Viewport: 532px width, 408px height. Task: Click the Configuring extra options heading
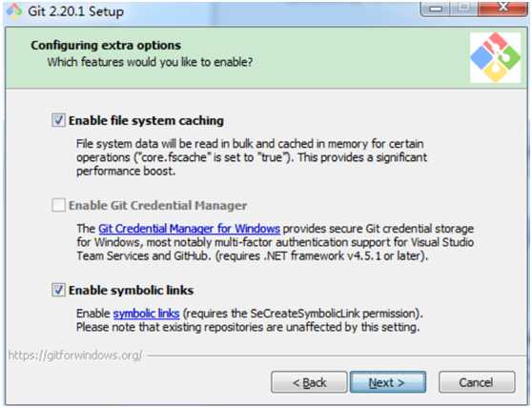click(106, 45)
